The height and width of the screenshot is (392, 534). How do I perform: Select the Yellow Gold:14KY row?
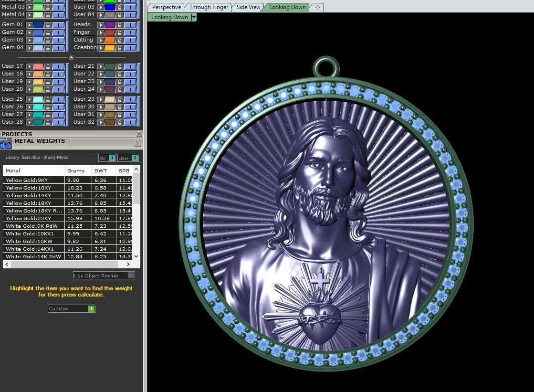click(x=68, y=195)
